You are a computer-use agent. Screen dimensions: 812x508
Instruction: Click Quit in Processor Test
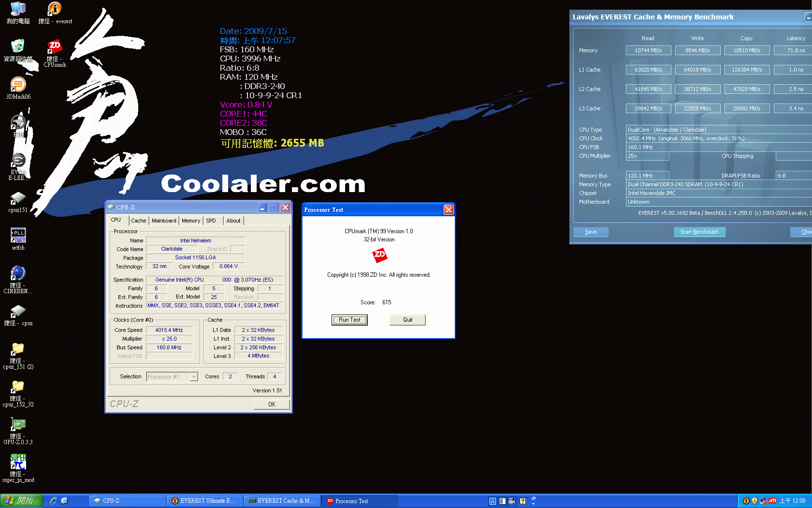(407, 320)
